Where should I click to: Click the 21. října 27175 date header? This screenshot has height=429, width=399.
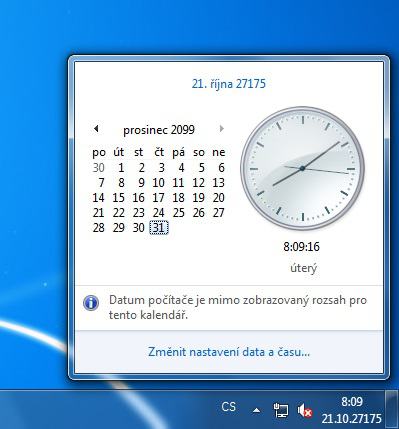[x=229, y=83]
